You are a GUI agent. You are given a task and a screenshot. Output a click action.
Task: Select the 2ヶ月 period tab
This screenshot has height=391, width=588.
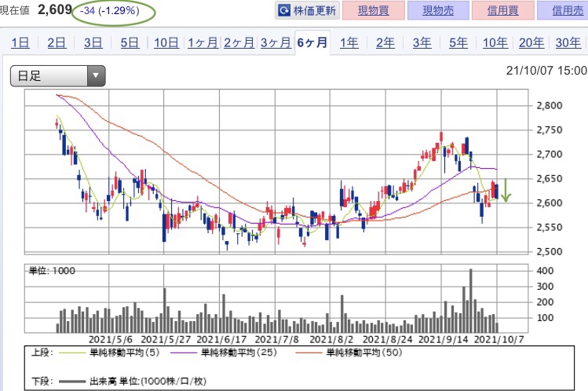point(239,42)
